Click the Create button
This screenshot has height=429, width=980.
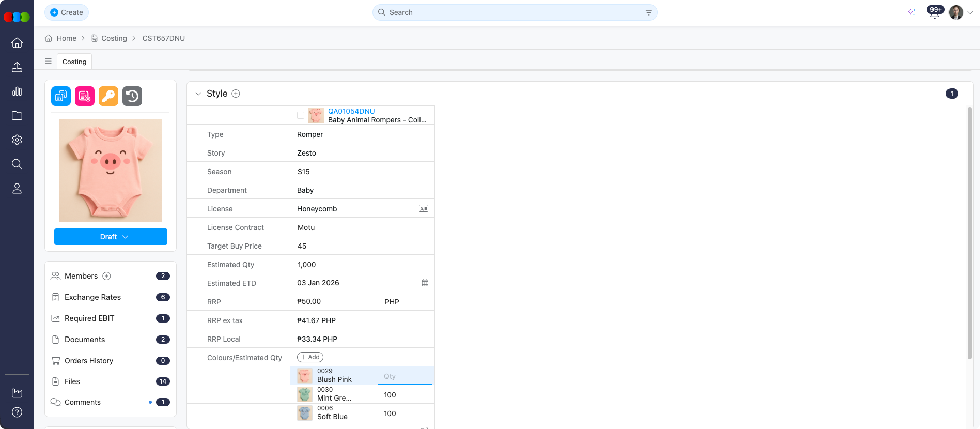67,12
